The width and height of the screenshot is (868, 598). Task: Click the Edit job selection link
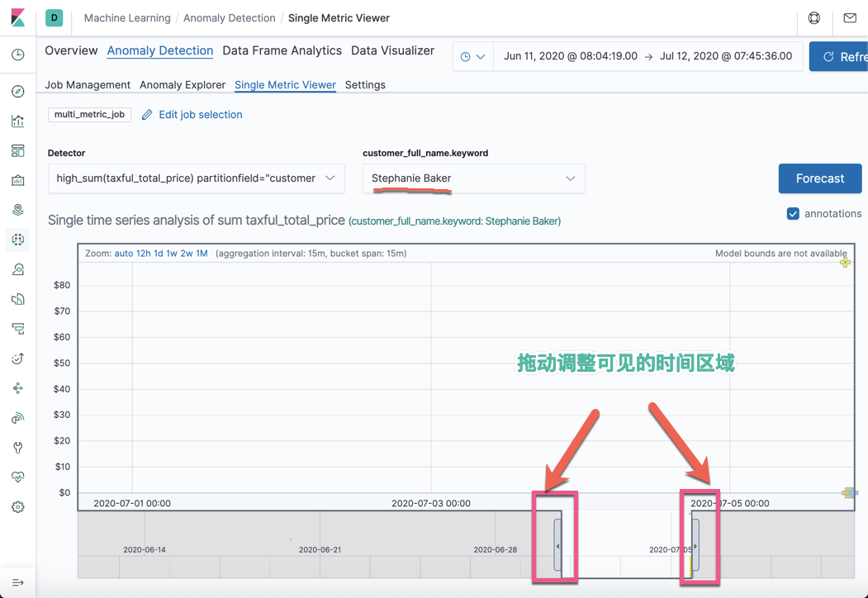point(199,115)
